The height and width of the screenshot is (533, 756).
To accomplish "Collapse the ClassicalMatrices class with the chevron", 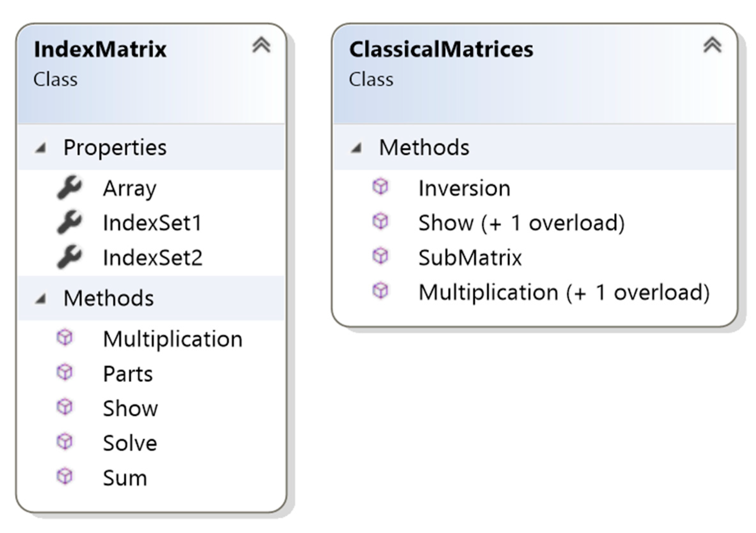I will tap(712, 45).
